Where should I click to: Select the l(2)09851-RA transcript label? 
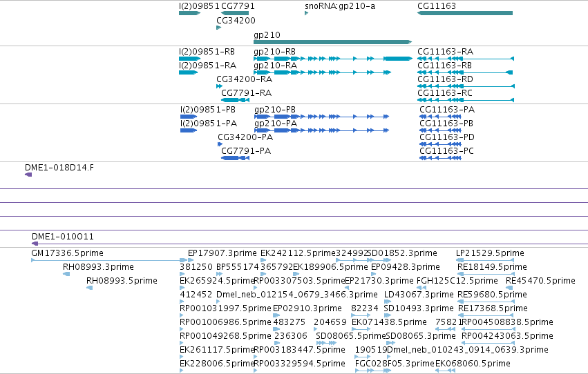(x=208, y=65)
